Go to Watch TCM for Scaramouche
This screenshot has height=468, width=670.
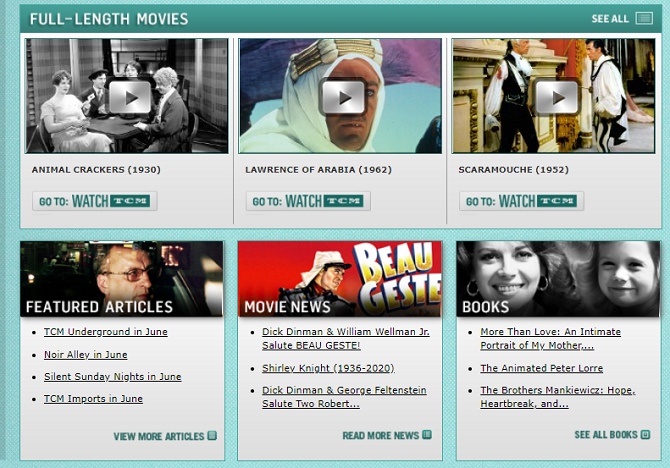point(522,201)
